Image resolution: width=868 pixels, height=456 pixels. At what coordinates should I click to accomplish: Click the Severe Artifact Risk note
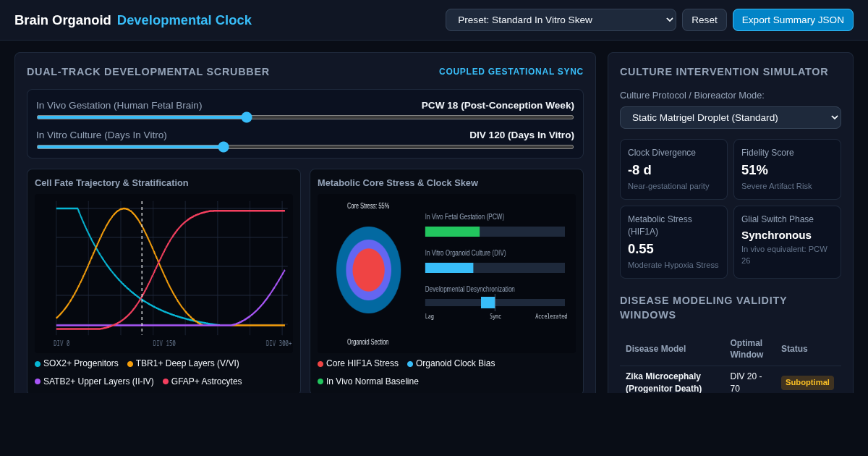(x=777, y=186)
